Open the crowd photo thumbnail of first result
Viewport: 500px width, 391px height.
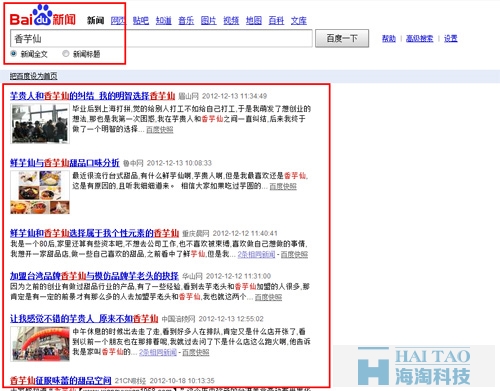pyautogui.click(x=40, y=124)
